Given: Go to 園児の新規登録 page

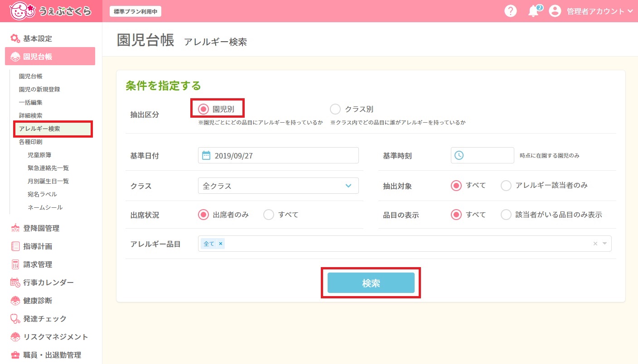Looking at the screenshot, I should tap(39, 89).
